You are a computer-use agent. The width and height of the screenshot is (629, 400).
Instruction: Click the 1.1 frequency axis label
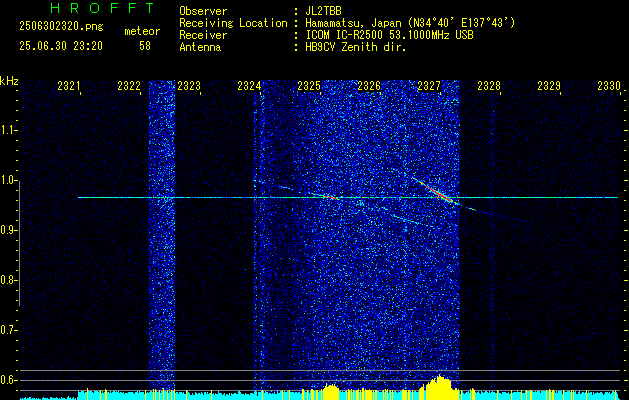coord(8,130)
